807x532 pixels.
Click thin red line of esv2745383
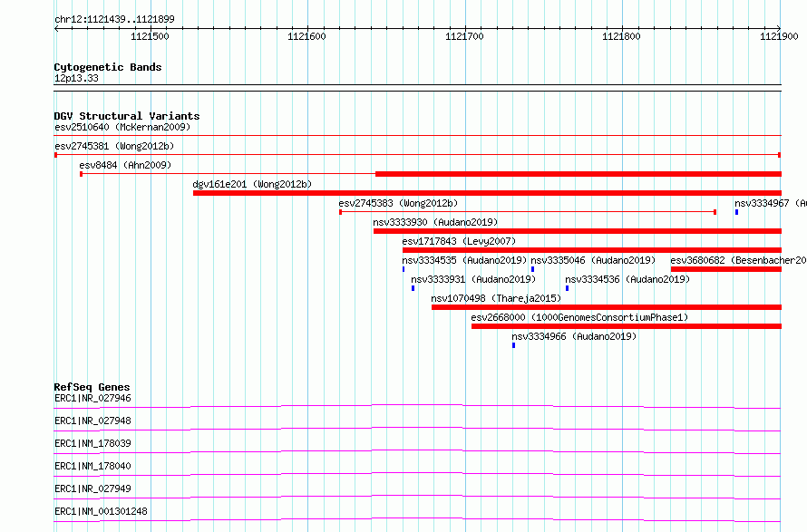point(528,212)
